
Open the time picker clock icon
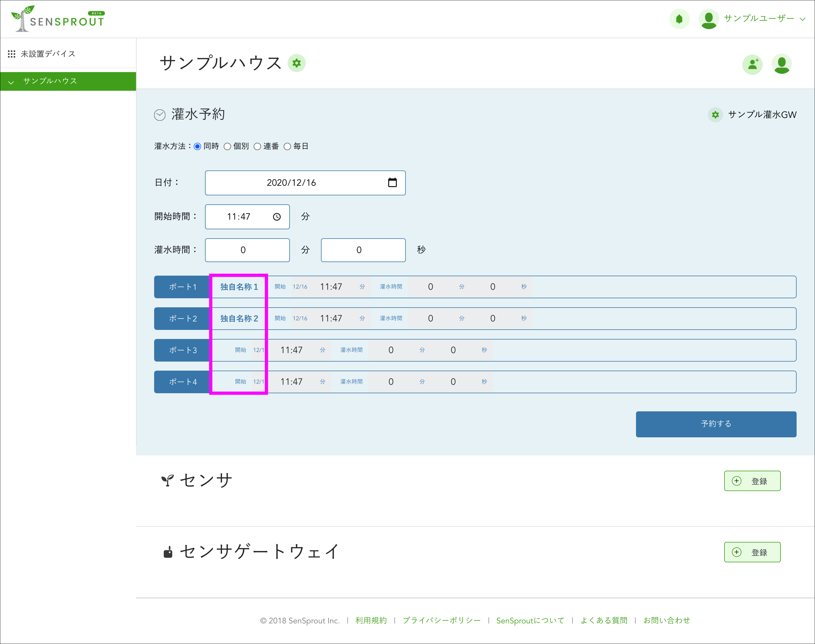(x=277, y=217)
